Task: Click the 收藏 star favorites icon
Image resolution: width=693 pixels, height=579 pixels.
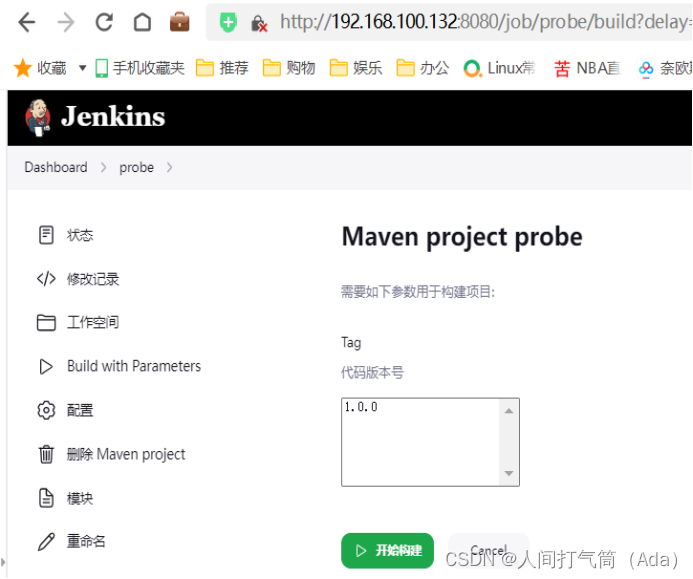Action: (x=23, y=69)
